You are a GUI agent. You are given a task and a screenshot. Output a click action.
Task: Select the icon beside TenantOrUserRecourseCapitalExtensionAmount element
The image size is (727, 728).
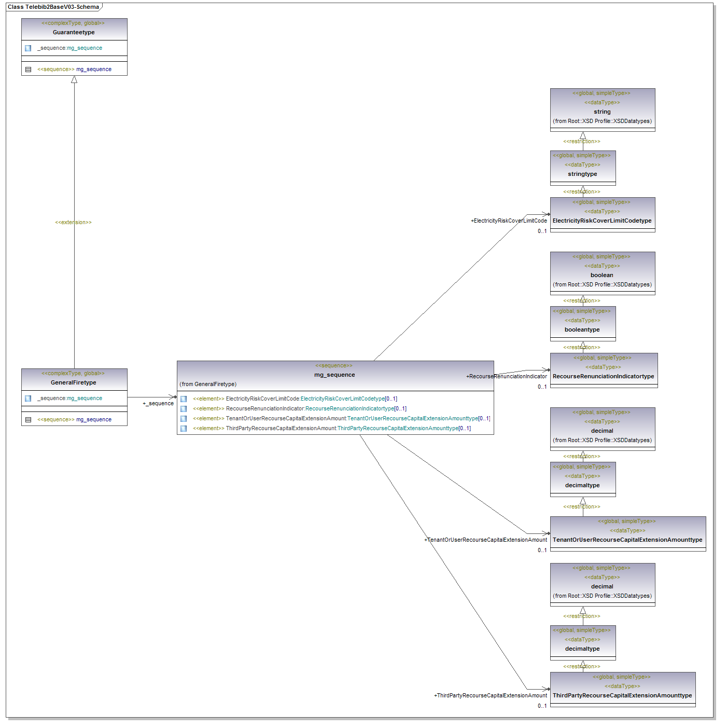pos(184,419)
